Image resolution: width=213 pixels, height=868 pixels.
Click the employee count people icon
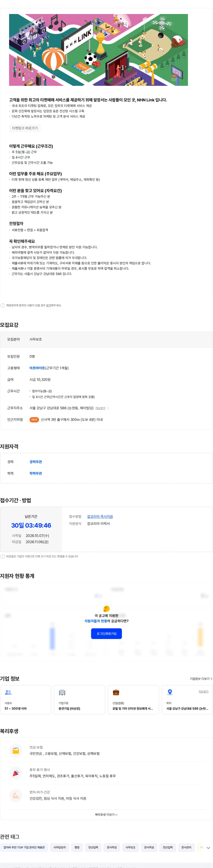(8, 692)
